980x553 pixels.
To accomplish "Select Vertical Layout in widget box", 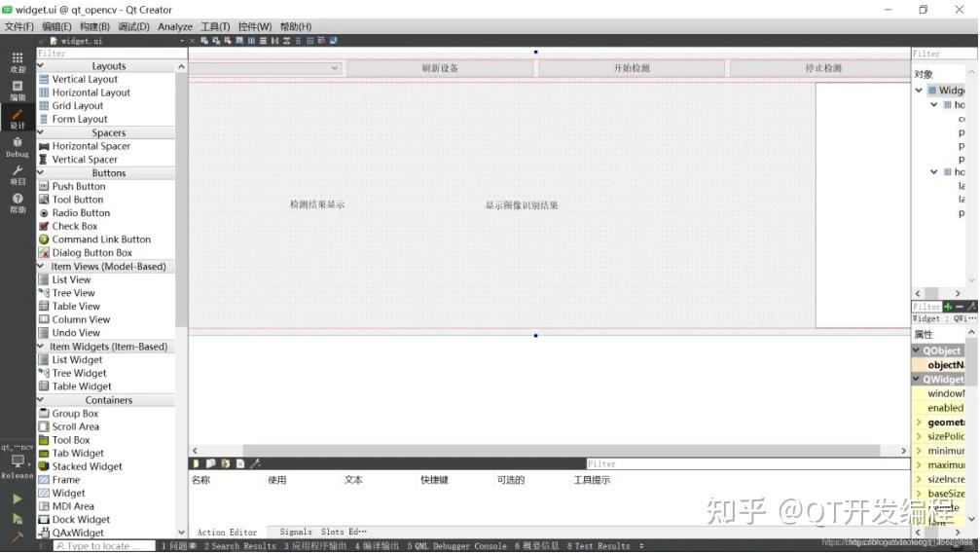I will (85, 79).
